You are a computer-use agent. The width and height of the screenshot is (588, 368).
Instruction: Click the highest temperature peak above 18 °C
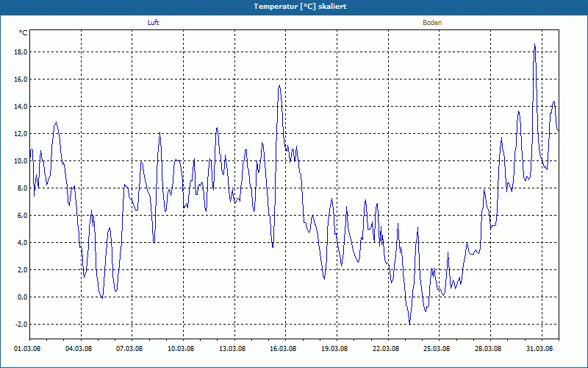click(x=535, y=44)
